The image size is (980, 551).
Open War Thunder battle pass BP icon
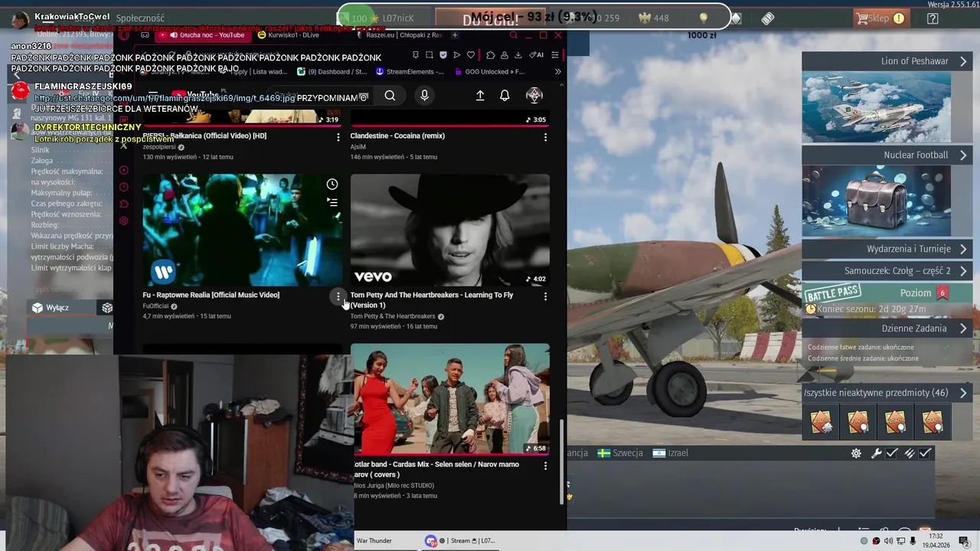click(x=768, y=18)
